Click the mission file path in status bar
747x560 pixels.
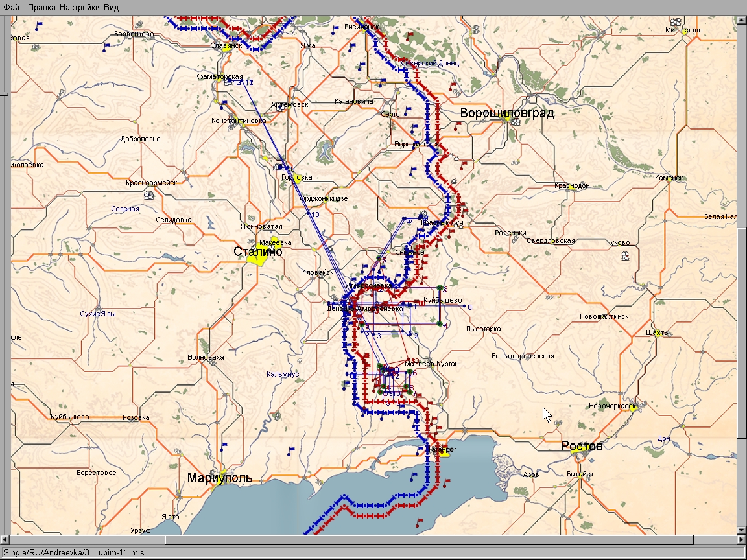74,552
